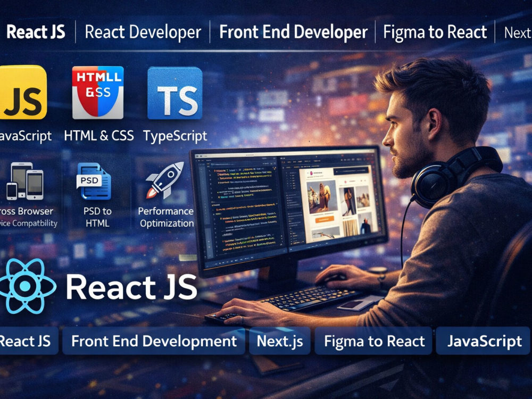Select the PSD to HTML label

97,217
